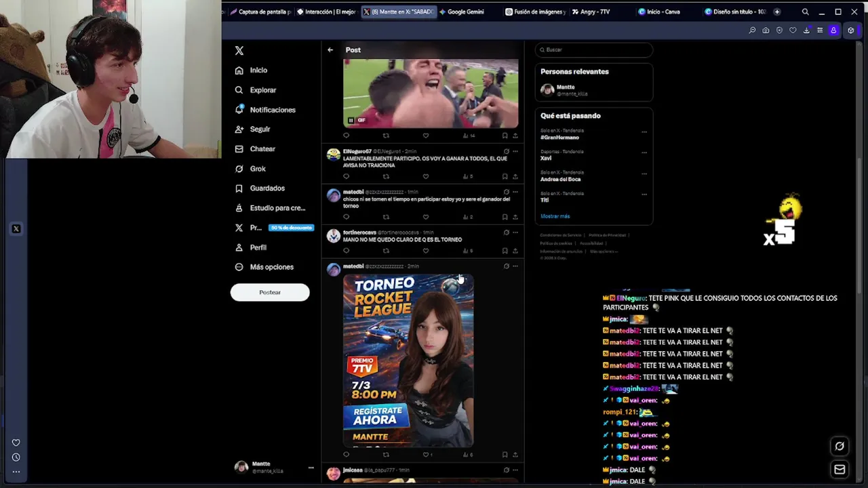
Task: Open browser downloads icon
Action: pyautogui.click(x=806, y=30)
